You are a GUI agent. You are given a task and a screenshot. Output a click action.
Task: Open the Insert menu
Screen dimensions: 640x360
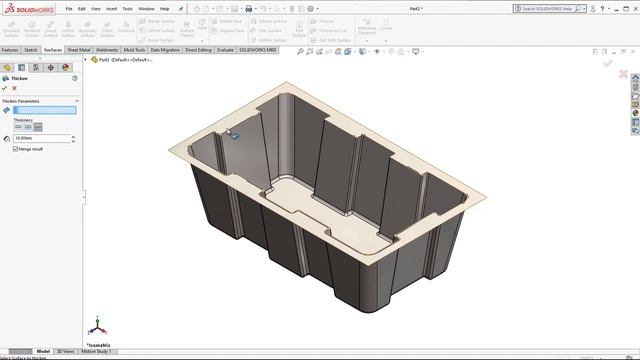pyautogui.click(x=111, y=9)
